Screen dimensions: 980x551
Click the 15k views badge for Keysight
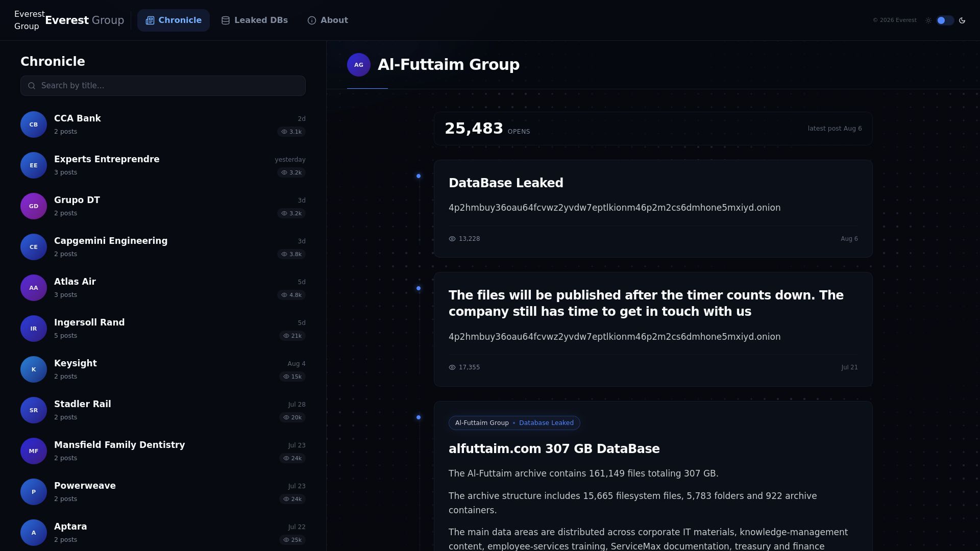click(292, 377)
